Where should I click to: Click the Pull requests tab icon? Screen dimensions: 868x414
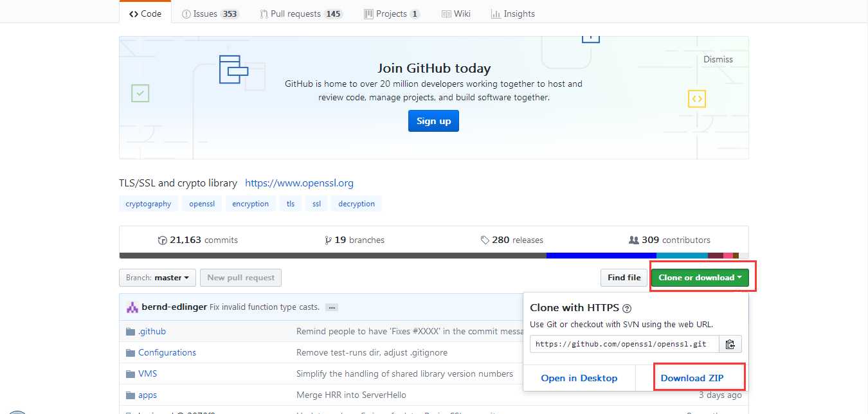coord(264,14)
